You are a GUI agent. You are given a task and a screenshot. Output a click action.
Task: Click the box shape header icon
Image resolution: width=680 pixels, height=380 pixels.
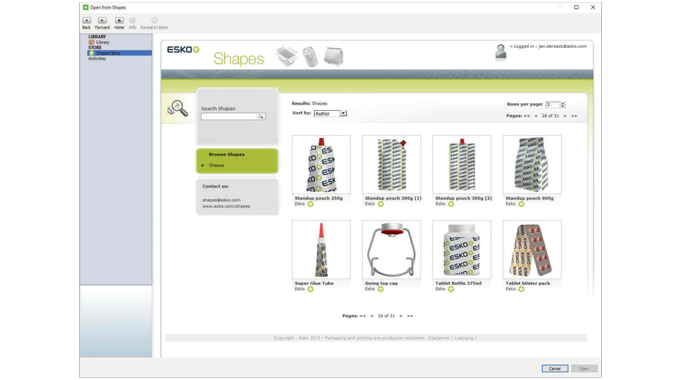[x=286, y=57]
